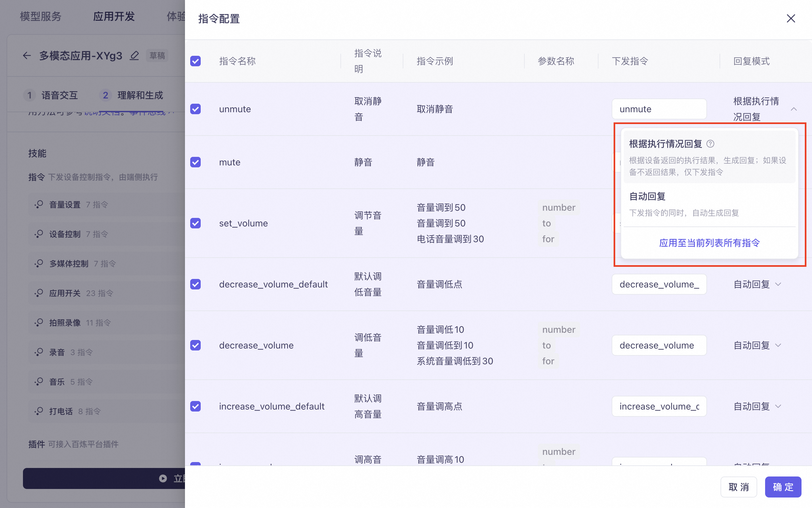
Task: Open the increase_volume_default 自动回复 dropdown
Action: pos(757,406)
